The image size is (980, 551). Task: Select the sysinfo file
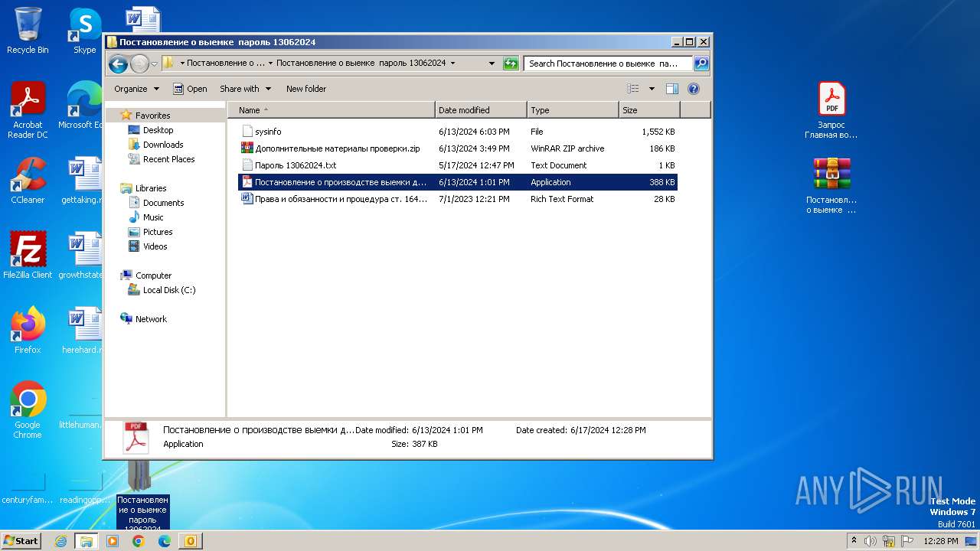[x=458, y=132]
